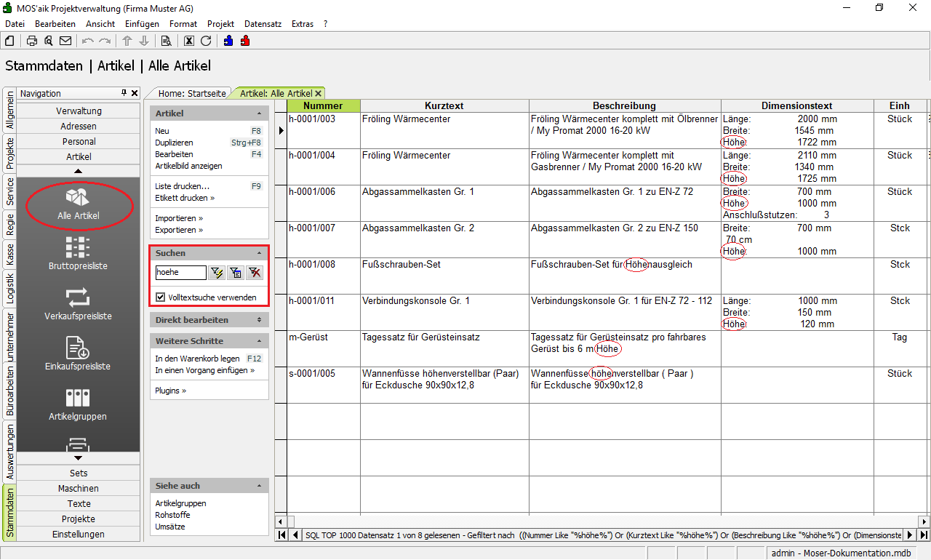Click the refresh arrow toolbar icon
Image resolution: width=931 pixels, height=560 pixels.
point(206,41)
